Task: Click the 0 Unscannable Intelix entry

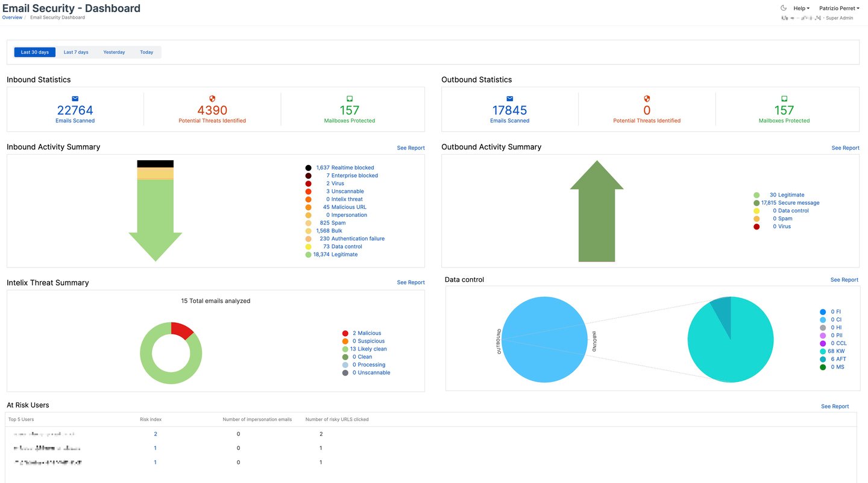Action: [x=371, y=372]
